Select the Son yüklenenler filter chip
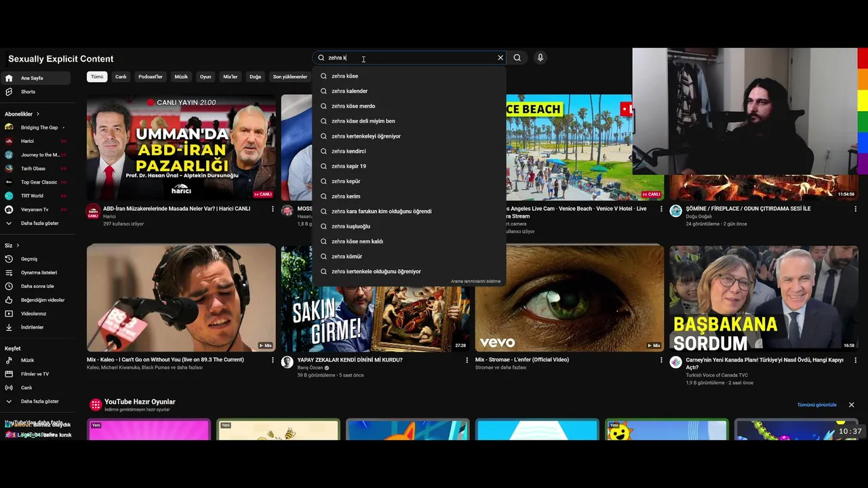 tap(290, 77)
